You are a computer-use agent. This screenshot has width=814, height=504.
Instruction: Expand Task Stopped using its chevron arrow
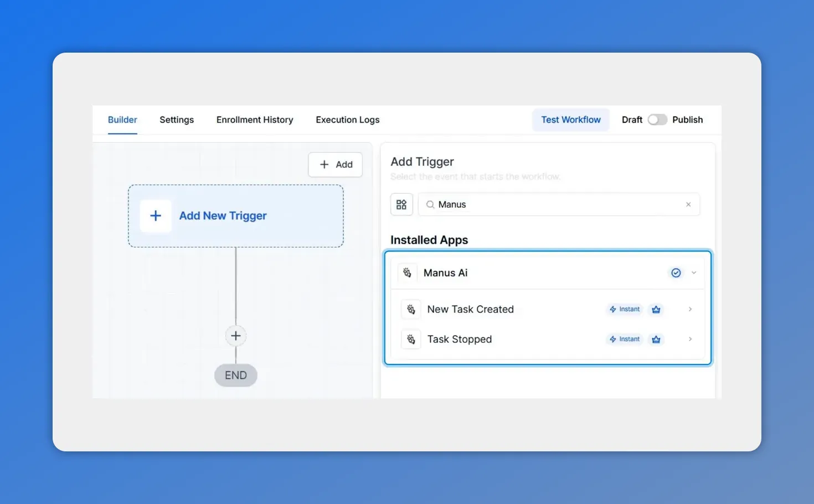click(x=690, y=339)
